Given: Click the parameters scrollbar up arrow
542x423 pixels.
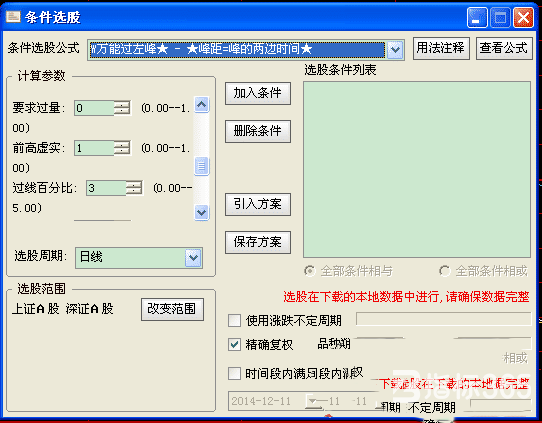Looking at the screenshot, I should [x=202, y=104].
